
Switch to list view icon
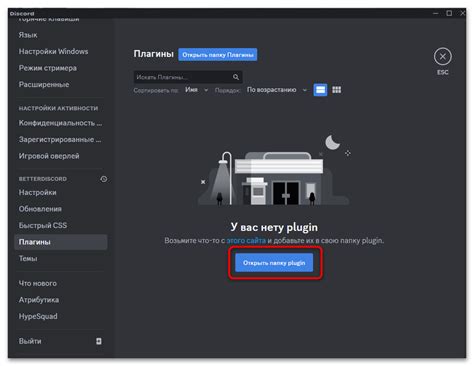tap(320, 90)
